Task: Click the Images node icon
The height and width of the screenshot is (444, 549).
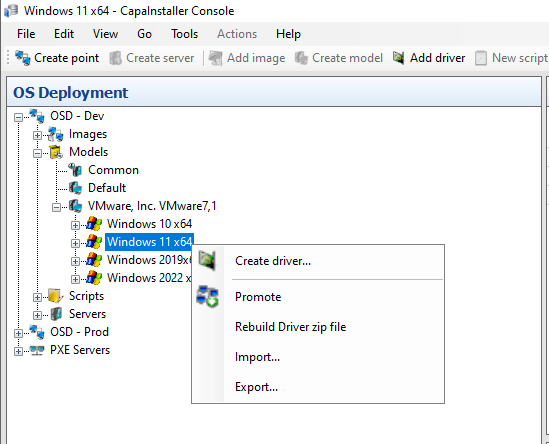Action: pos(56,134)
